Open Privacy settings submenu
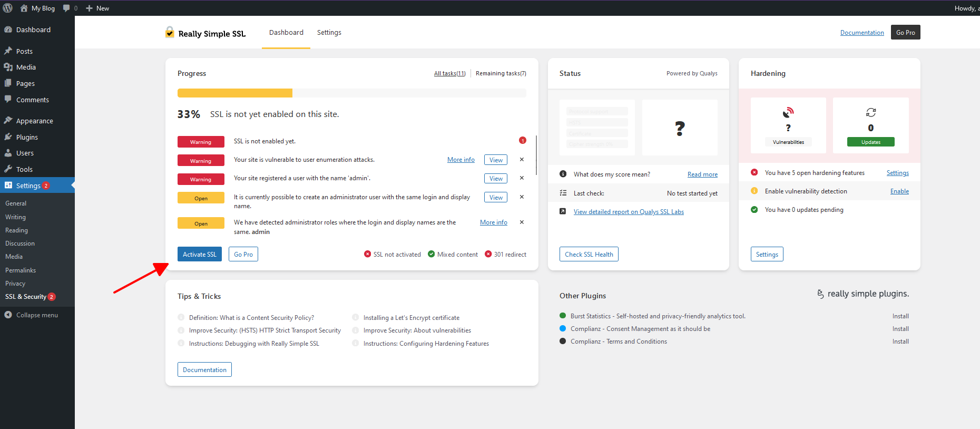The image size is (980, 429). click(15, 284)
